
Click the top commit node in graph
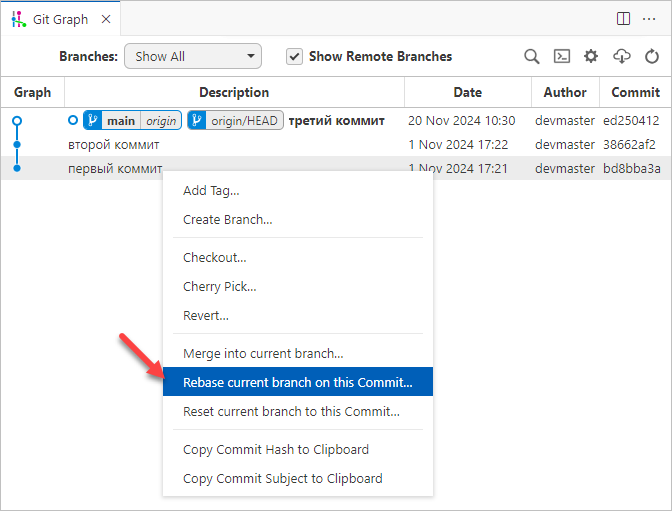(x=17, y=121)
